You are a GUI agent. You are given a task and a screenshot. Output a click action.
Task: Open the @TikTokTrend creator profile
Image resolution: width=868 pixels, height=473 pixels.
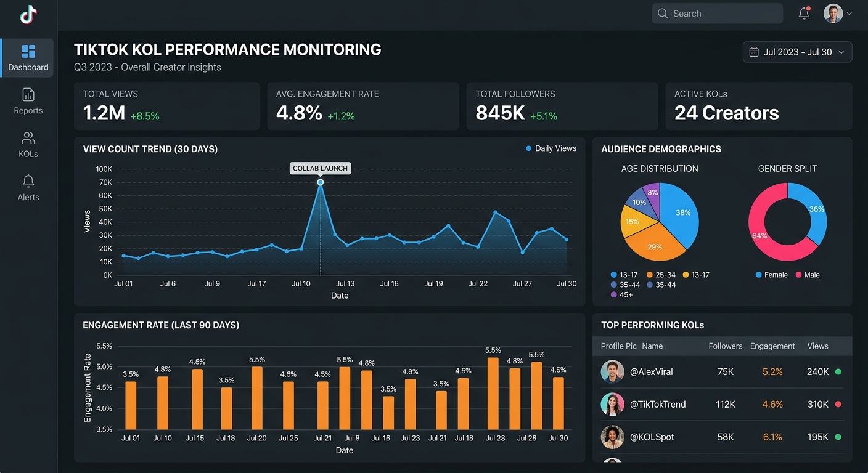coord(657,405)
